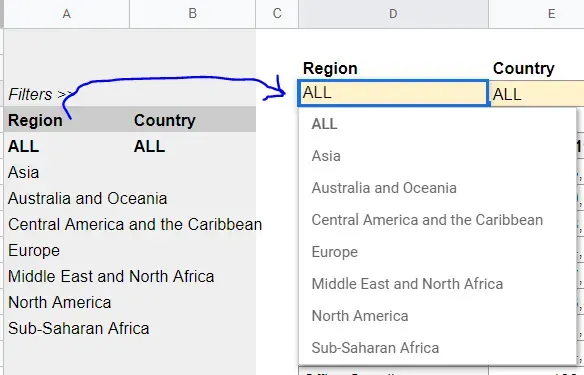584x375 pixels.
Task: Choose ALL option in dropdown list
Action: pos(437,124)
